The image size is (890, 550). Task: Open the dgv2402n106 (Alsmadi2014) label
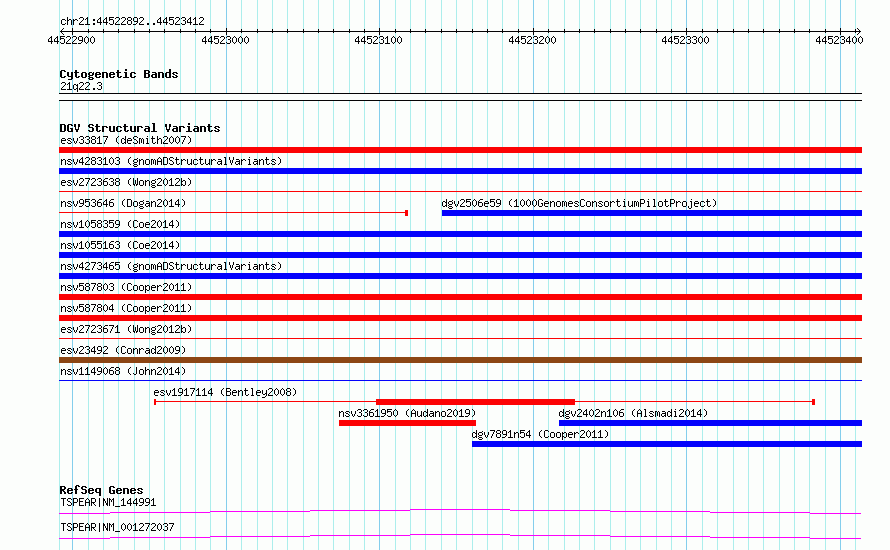click(633, 413)
